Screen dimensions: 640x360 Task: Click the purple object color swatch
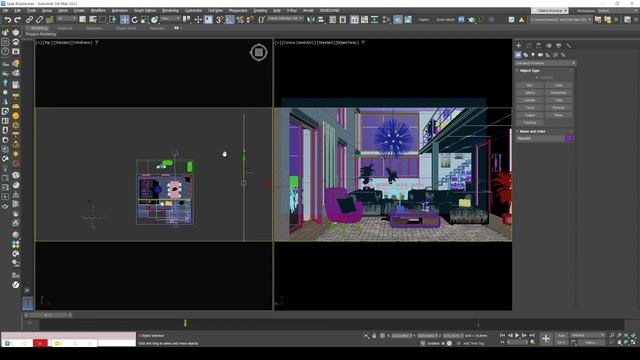(x=569, y=139)
